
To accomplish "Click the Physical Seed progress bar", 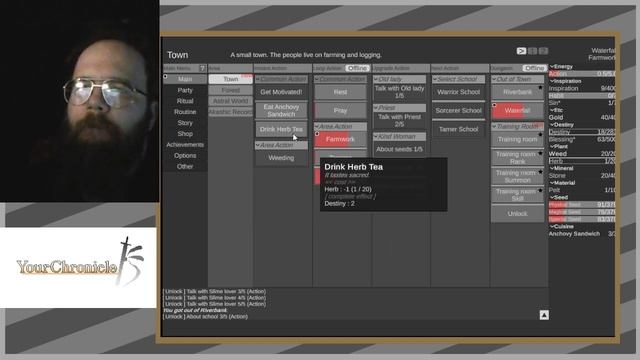I will point(582,204).
